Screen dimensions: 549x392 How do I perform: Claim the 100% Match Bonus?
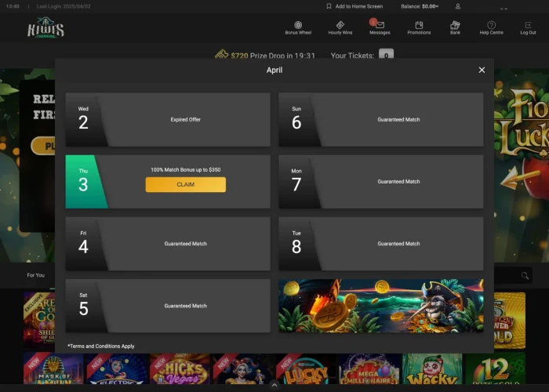click(x=186, y=184)
